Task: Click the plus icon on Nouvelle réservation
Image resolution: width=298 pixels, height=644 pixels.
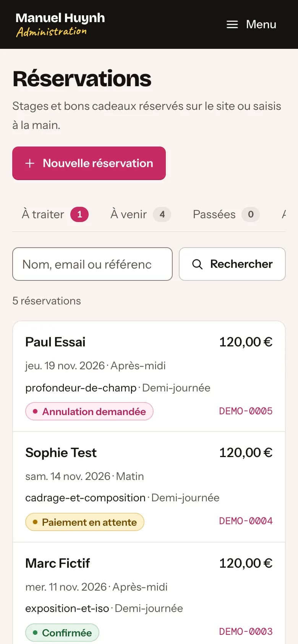Action: pos(30,163)
